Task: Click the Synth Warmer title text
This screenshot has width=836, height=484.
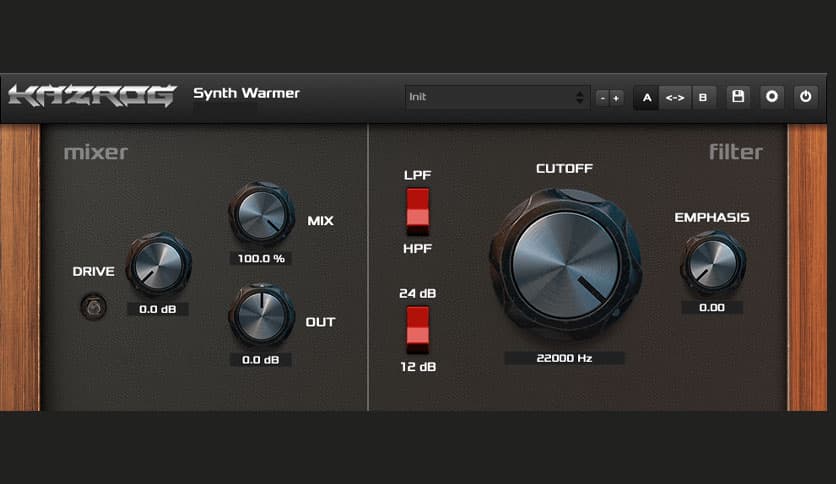Action: click(x=246, y=93)
